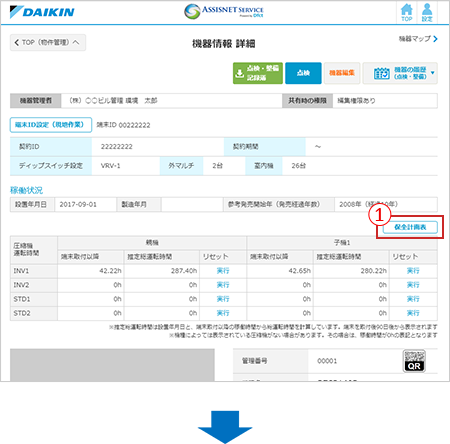450x444 pixels.
Task: Select installation date 2017-09-01
Action: pyautogui.click(x=78, y=204)
